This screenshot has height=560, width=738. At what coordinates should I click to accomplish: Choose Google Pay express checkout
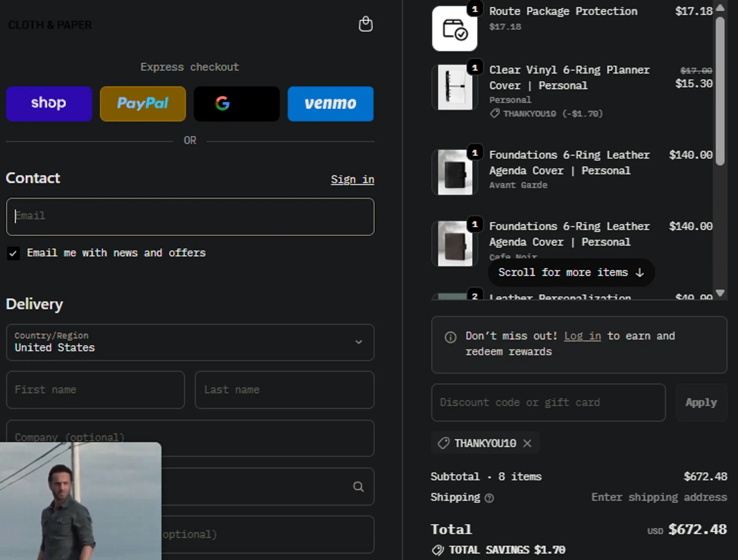[237, 103]
